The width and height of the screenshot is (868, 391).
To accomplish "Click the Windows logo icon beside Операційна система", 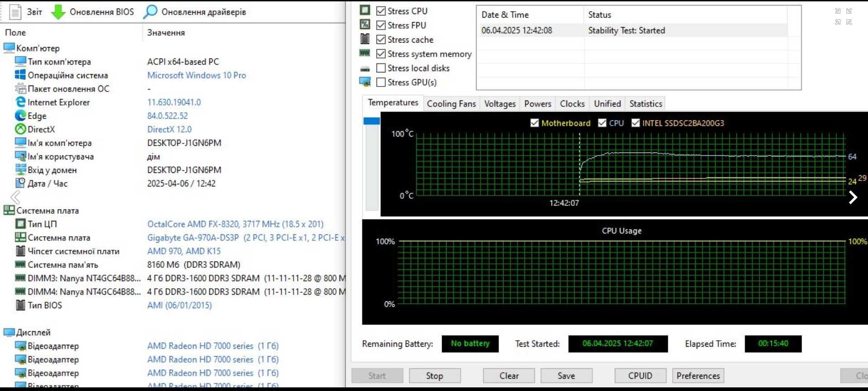I will (x=20, y=75).
